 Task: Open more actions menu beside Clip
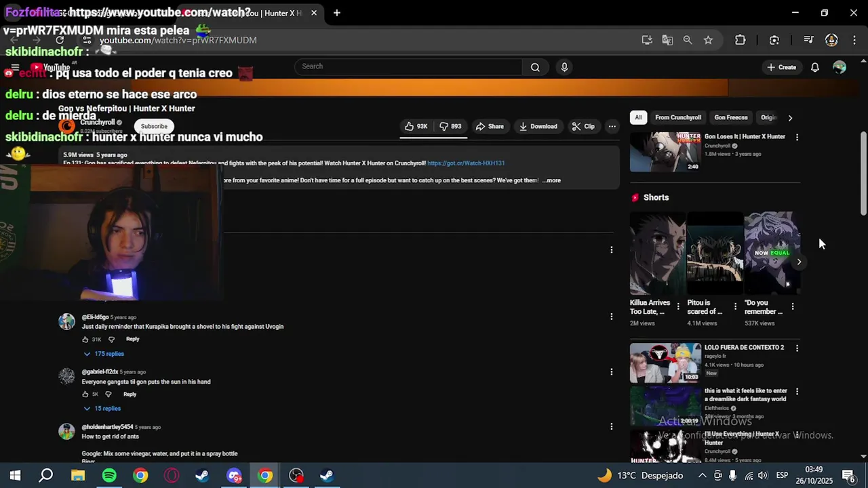click(x=612, y=126)
